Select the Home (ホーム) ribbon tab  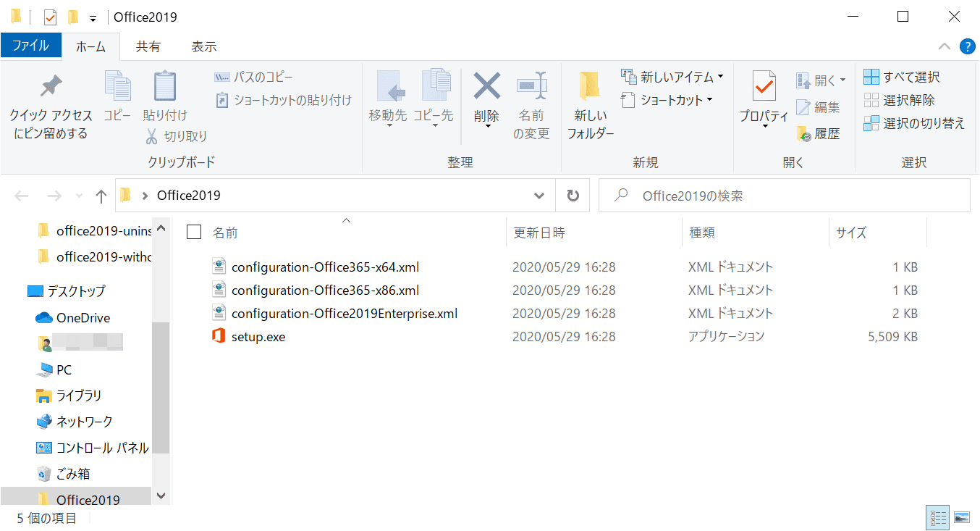[91, 46]
